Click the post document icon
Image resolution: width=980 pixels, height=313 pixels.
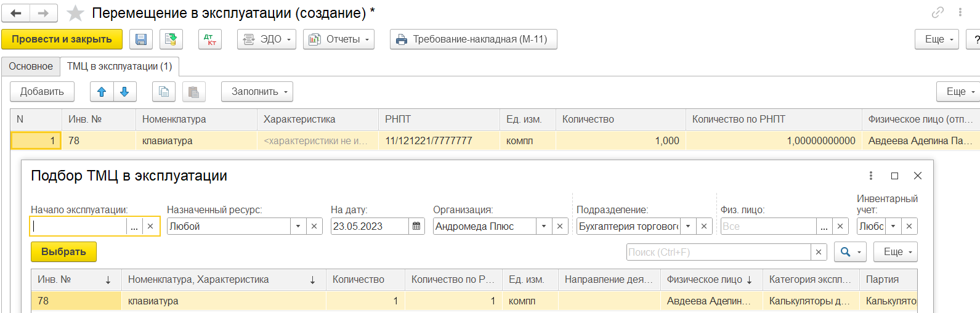[x=171, y=39]
